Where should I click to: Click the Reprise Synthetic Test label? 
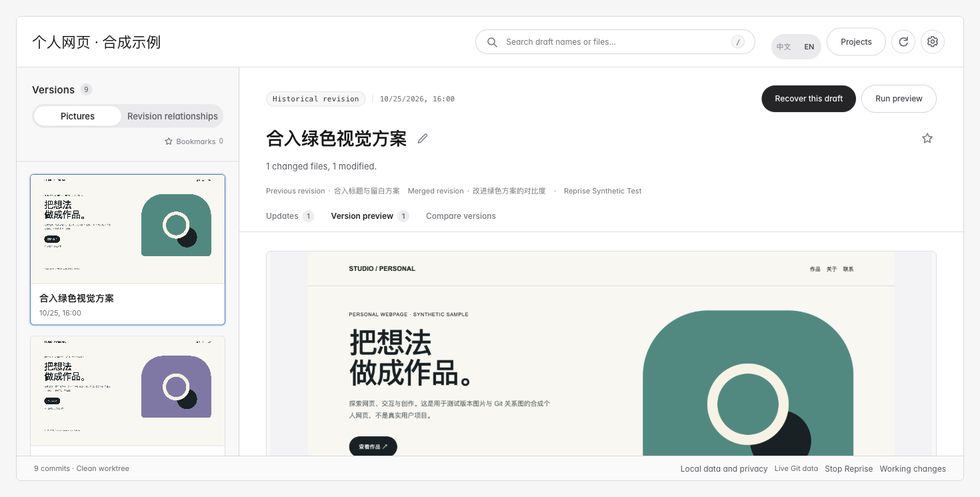click(603, 191)
